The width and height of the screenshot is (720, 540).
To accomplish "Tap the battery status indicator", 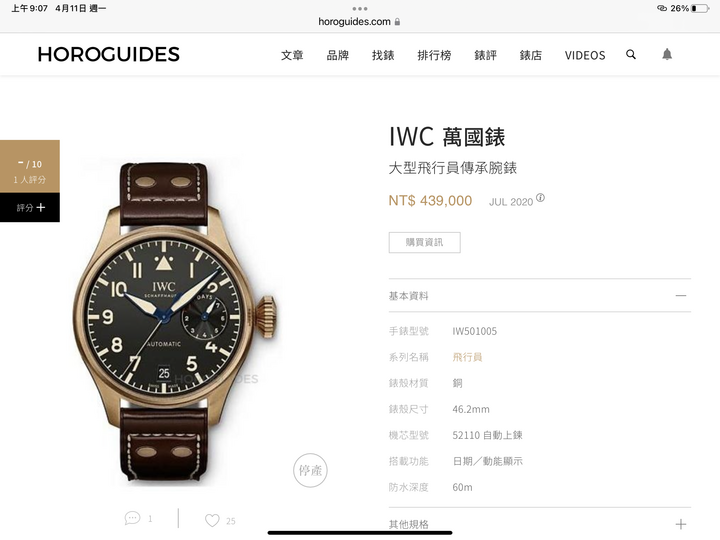I will [700, 8].
